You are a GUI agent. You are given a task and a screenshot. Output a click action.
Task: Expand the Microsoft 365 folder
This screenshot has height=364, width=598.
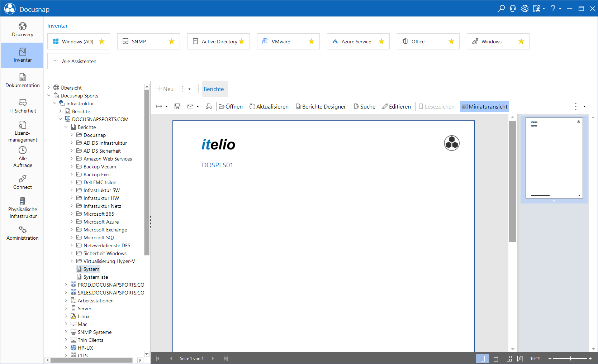(x=72, y=214)
